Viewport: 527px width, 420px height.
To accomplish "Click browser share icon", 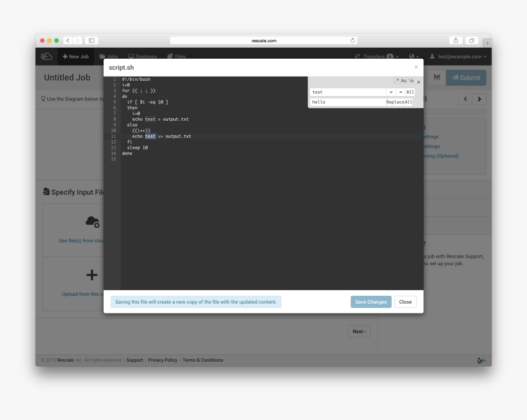I will coord(456,40).
